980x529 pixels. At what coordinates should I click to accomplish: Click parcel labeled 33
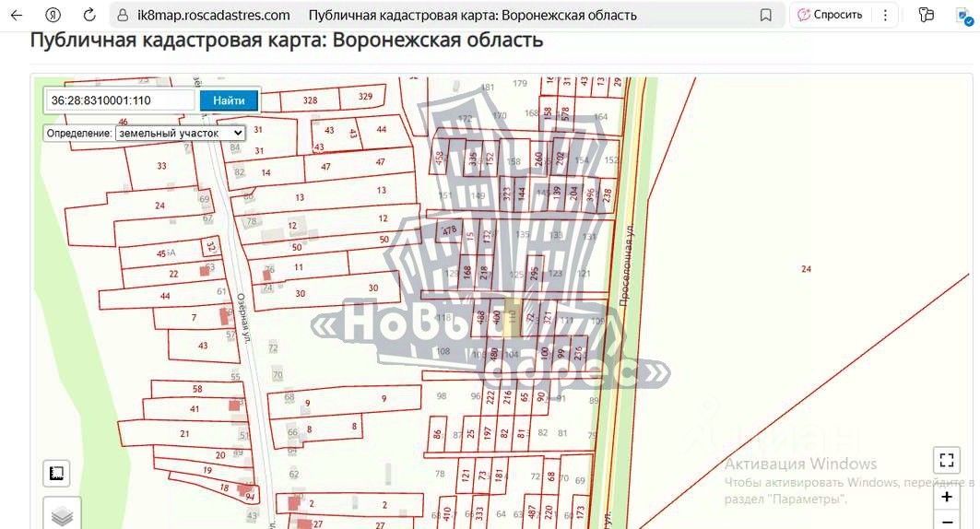pyautogui.click(x=162, y=166)
